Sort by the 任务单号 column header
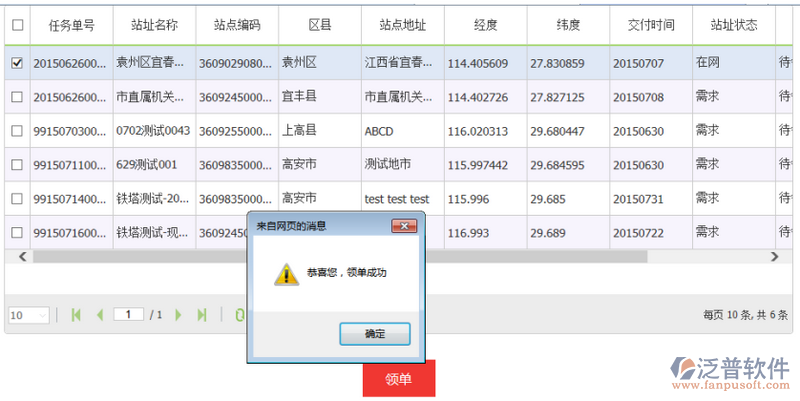 coord(71,24)
